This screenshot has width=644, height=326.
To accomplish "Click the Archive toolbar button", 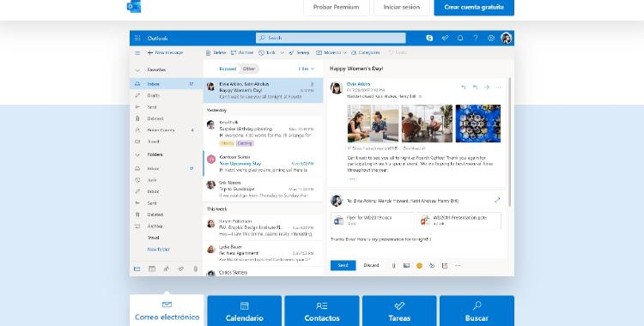I will pyautogui.click(x=242, y=52).
